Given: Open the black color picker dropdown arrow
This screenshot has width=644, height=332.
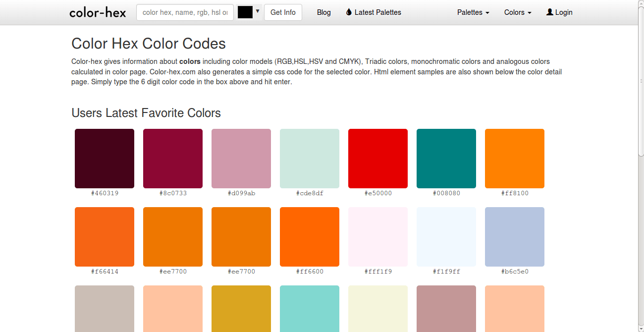Looking at the screenshot, I should 258,11.
